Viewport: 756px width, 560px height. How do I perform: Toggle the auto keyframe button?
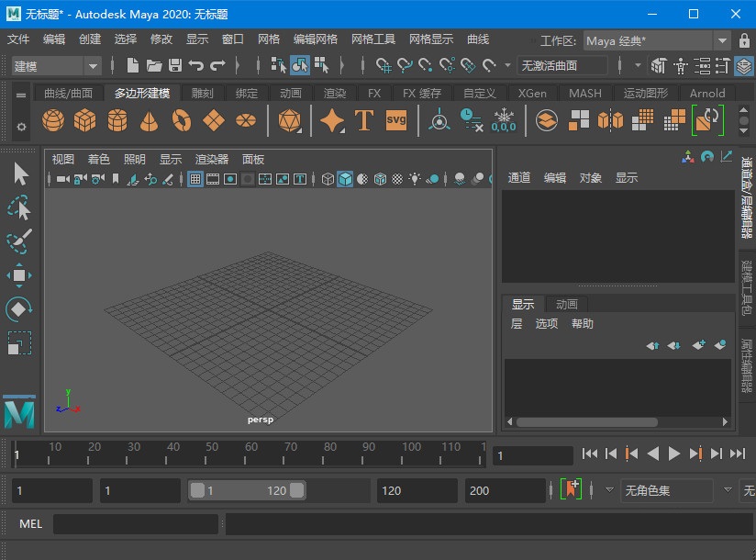tap(571, 490)
